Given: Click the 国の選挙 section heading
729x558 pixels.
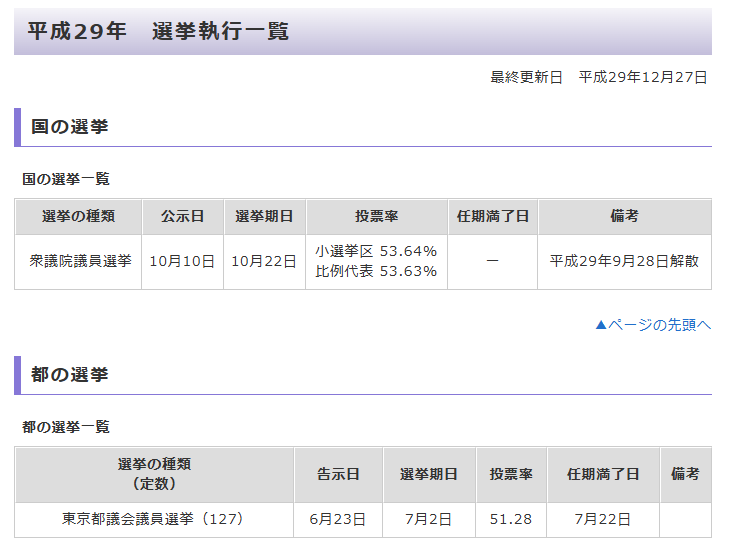Looking at the screenshot, I should pyautogui.click(x=70, y=127).
